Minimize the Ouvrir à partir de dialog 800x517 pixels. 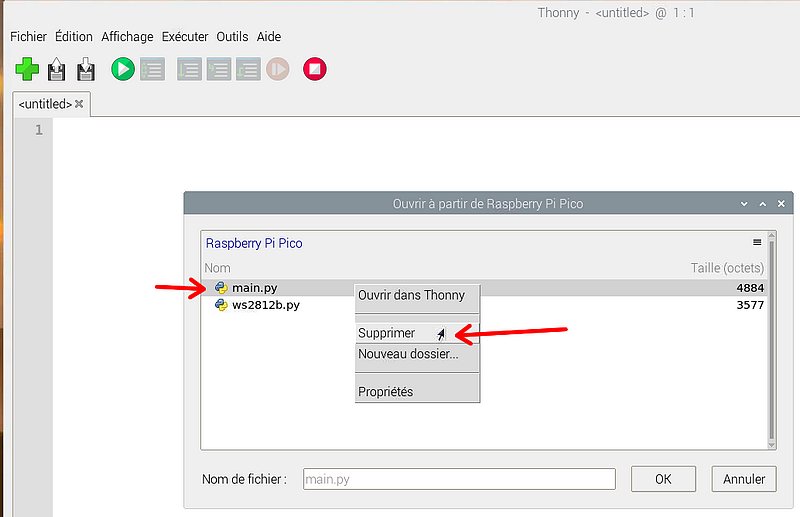click(744, 204)
